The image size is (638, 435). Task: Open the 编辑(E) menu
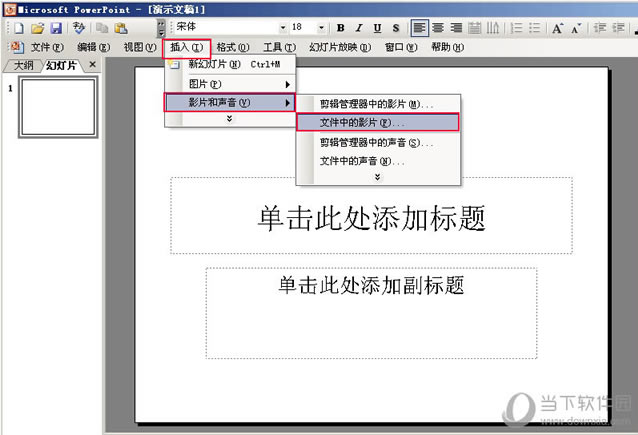click(94, 47)
